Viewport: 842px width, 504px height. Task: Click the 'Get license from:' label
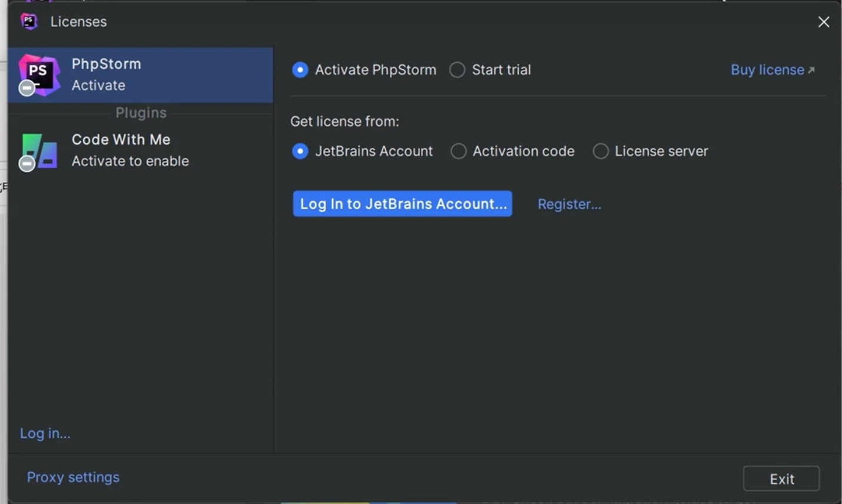coord(344,121)
